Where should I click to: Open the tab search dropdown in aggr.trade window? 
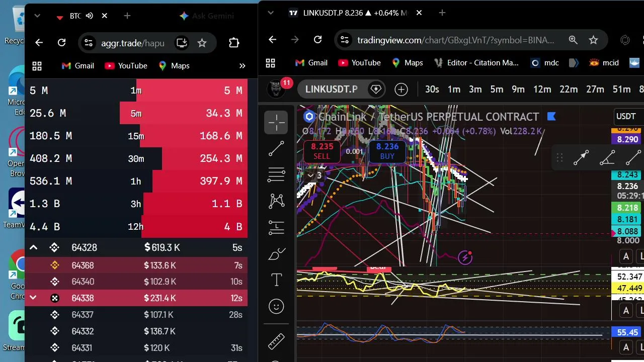[37, 16]
